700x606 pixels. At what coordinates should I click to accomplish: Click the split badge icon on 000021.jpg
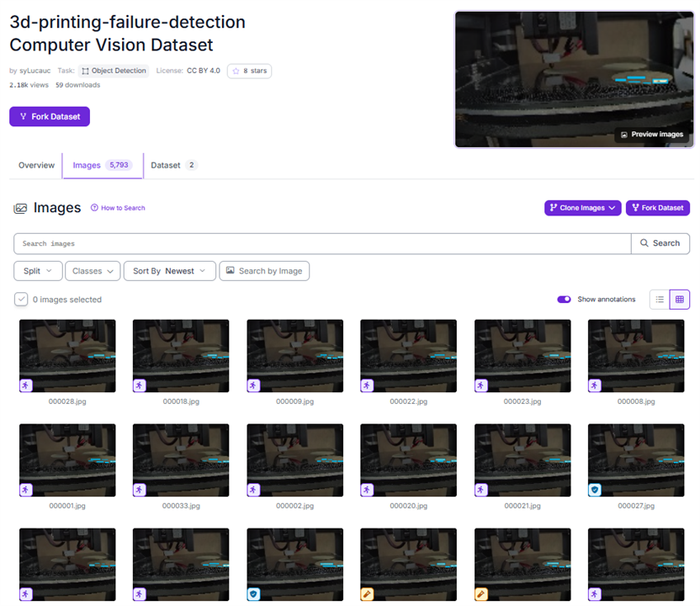coord(480,490)
